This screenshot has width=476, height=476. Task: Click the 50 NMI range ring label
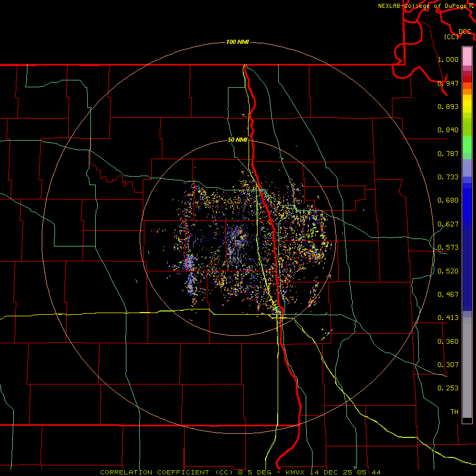[237, 140]
